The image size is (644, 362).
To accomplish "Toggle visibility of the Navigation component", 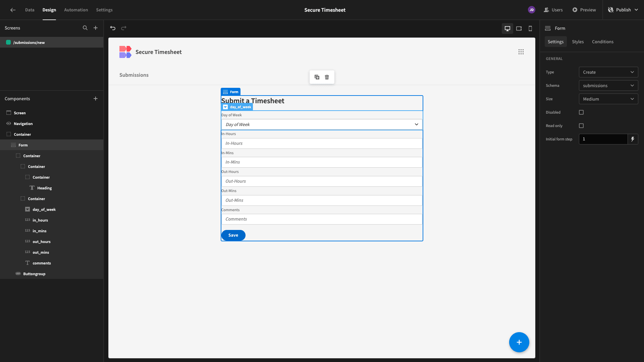I will [x=9, y=124].
